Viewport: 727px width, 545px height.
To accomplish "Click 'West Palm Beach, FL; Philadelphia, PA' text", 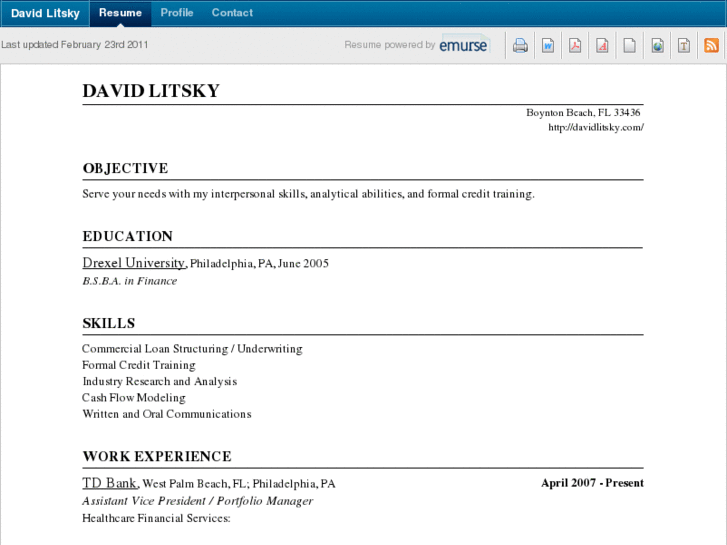I will click(239, 484).
